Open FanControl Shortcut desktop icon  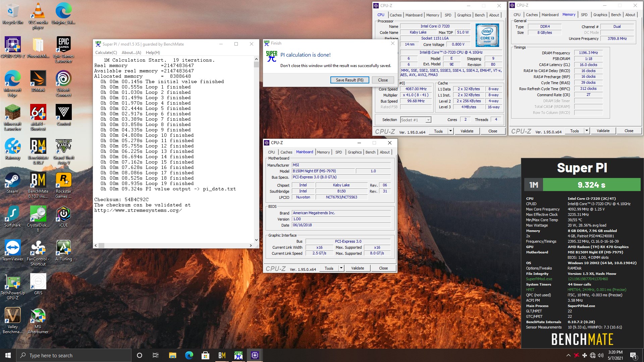point(38,253)
